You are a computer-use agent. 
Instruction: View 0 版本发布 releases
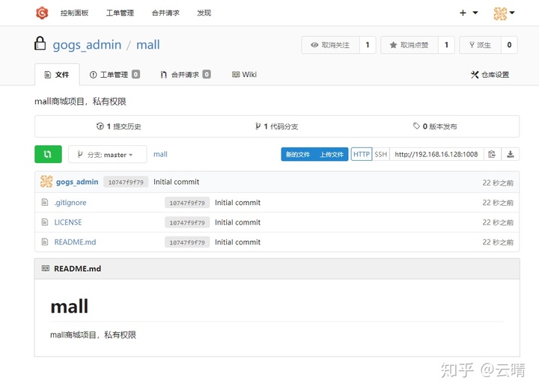pos(435,126)
